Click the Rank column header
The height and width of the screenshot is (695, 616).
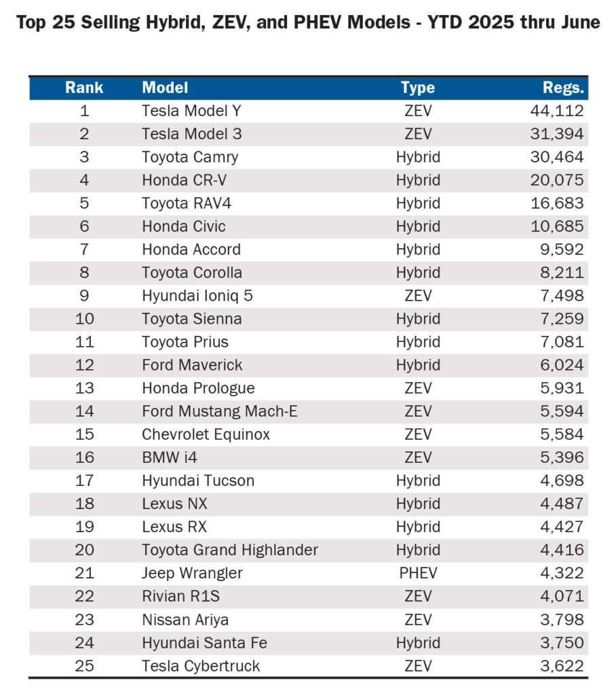84,88
